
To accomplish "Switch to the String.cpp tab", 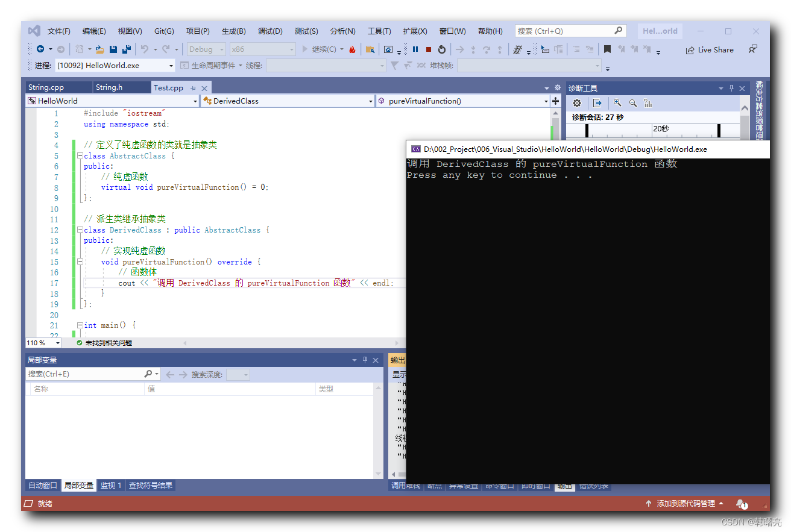I will (x=46, y=87).
